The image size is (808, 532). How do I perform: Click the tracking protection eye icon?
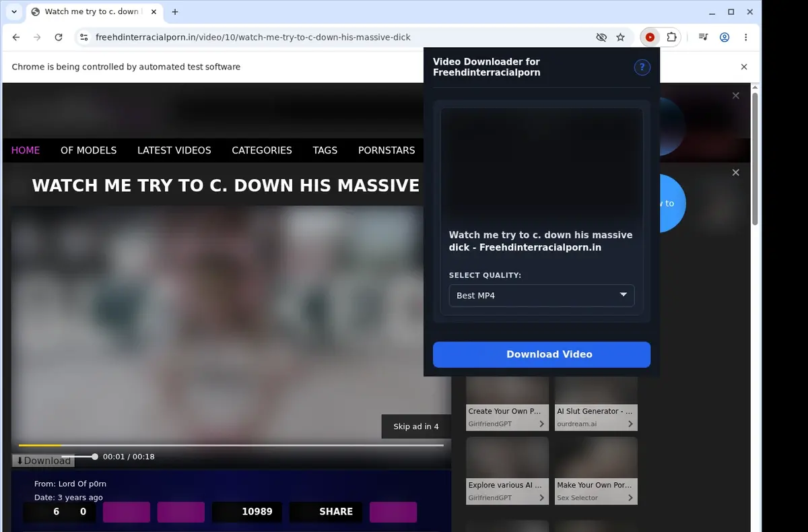[x=601, y=37]
